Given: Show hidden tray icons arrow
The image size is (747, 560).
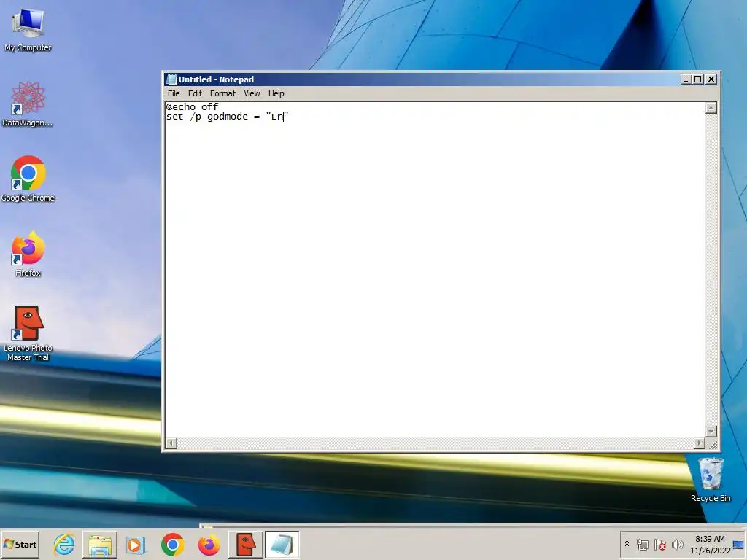Looking at the screenshot, I should tap(627, 544).
